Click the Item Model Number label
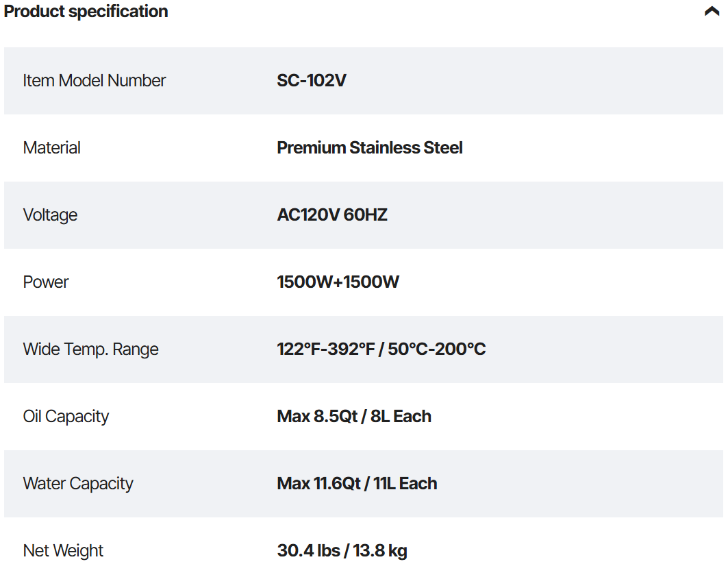The height and width of the screenshot is (577, 728). (95, 80)
